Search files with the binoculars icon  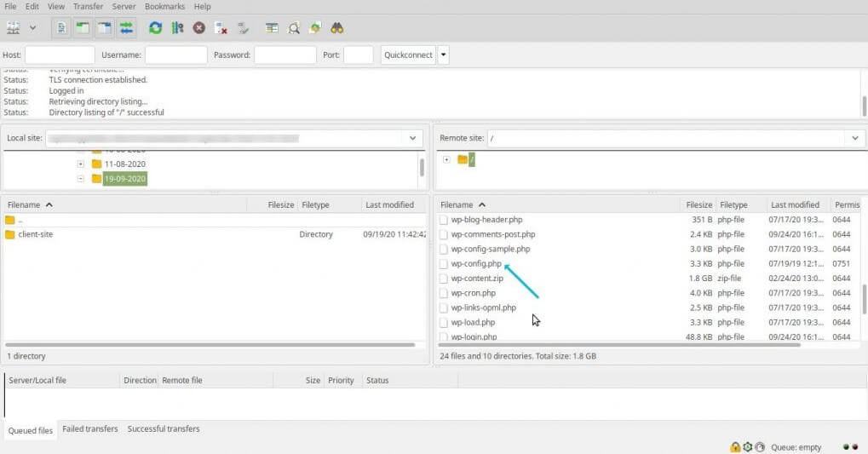[x=337, y=27]
